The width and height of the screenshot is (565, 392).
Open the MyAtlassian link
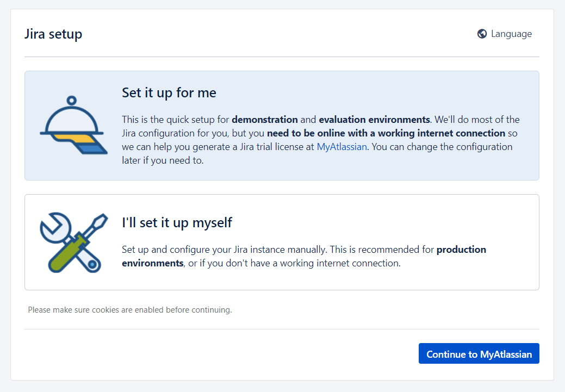pos(342,147)
